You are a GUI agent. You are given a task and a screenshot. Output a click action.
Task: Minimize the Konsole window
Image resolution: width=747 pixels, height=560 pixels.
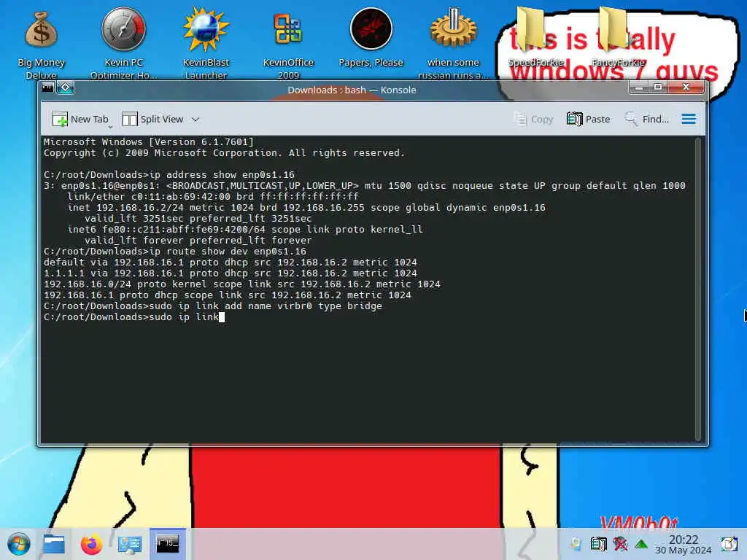[639, 87]
